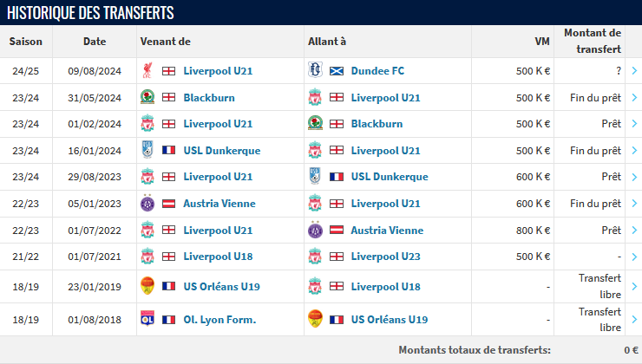
Task: Click Blackburn crest in 31/05/2024 row
Action: pos(147,97)
